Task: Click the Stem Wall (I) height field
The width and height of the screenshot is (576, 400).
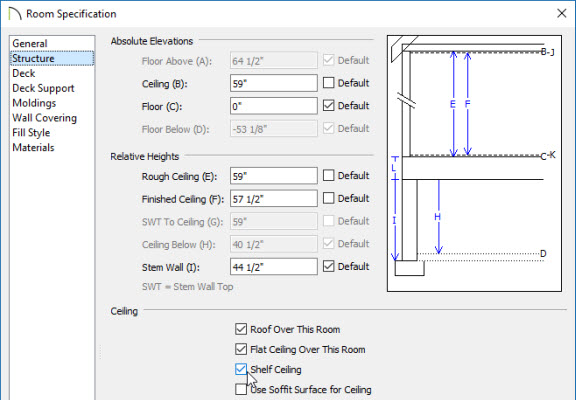Action: [274, 267]
